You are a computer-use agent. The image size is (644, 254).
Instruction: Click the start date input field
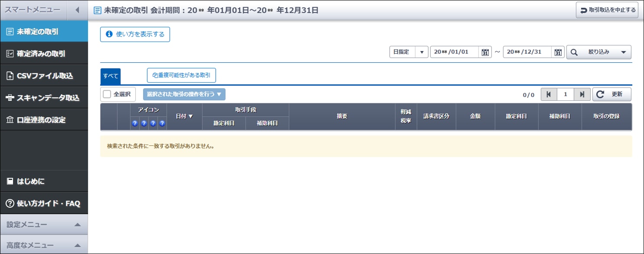(x=455, y=52)
